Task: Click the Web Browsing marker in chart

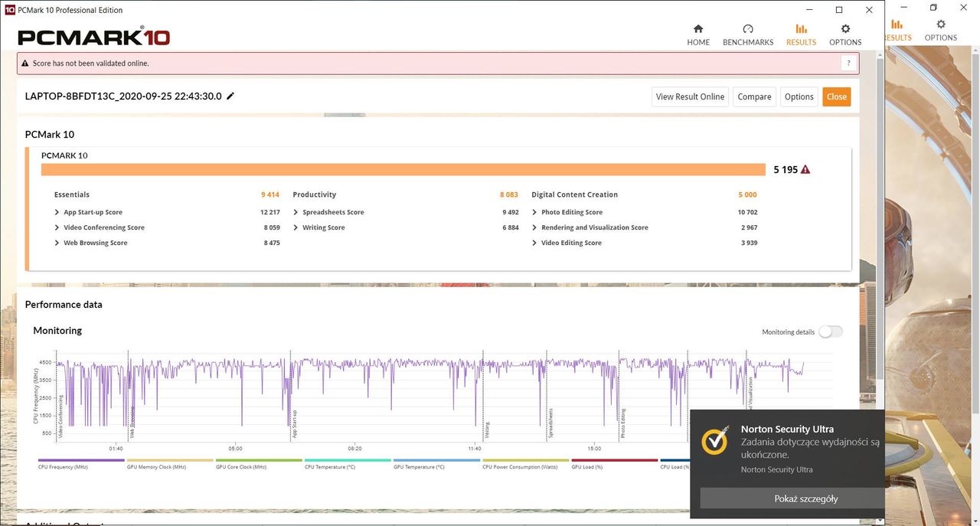Action: [132, 423]
